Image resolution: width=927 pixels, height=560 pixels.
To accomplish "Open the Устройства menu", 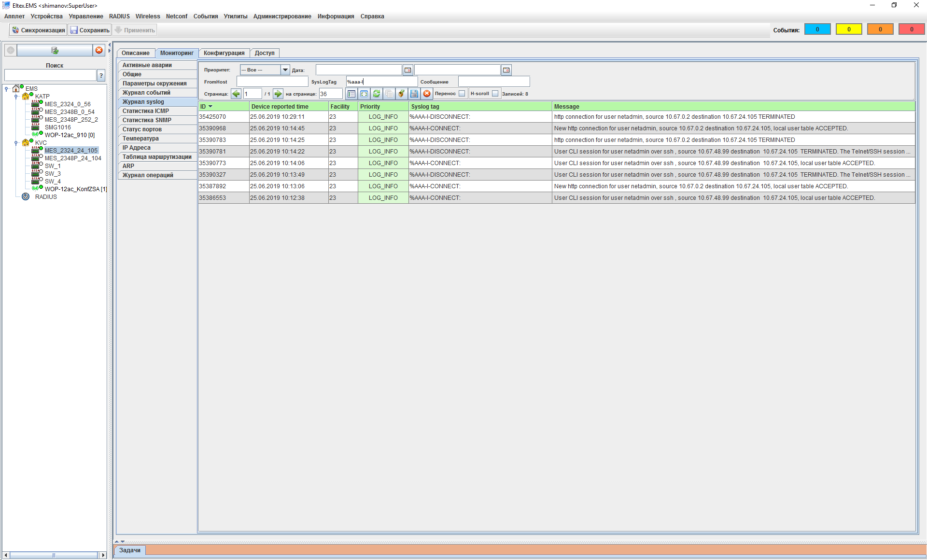I will 46,16.
